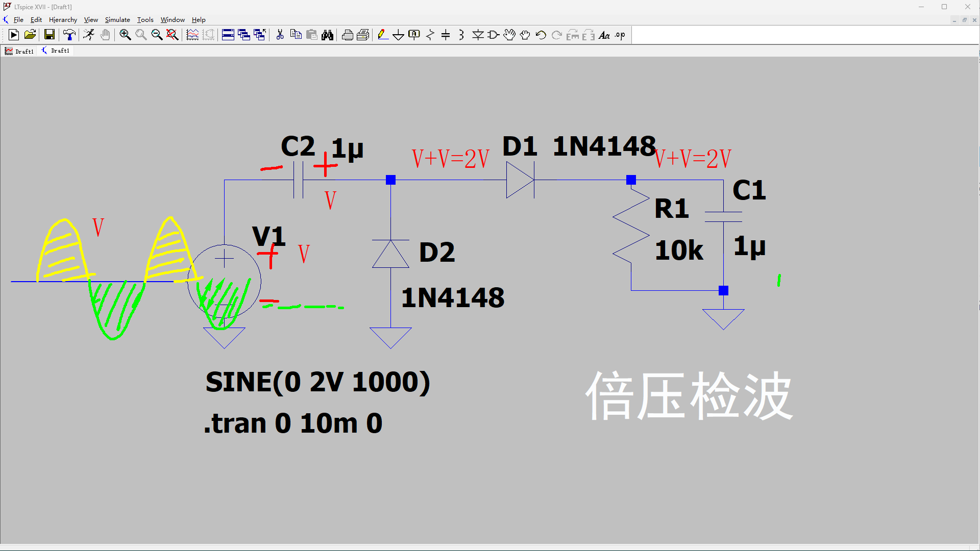Select the Diode component tool
The height and width of the screenshot is (551, 980).
[478, 35]
